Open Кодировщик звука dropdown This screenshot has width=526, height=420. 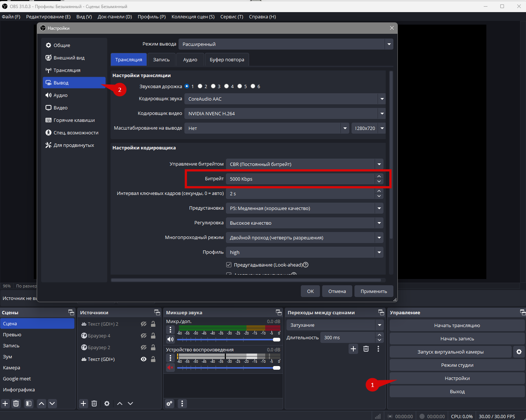(x=285, y=99)
